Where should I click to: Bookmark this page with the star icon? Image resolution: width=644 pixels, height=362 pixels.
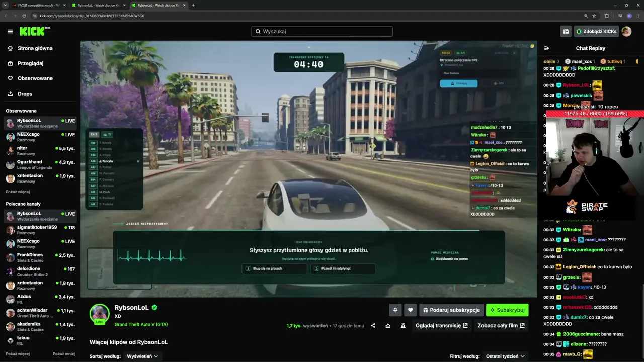point(594,16)
